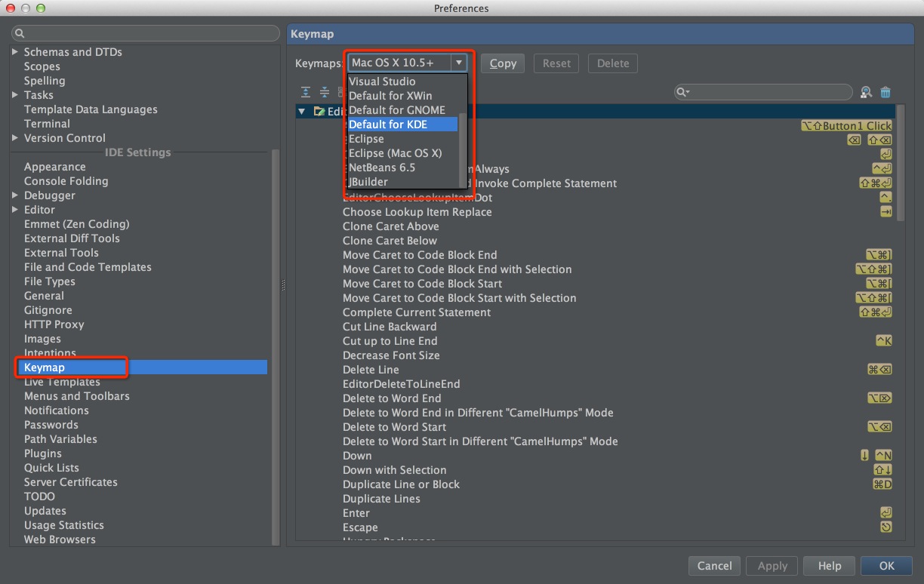
Task: Click the collapse-all icon in the keymap toolbar
Action: pos(325,91)
